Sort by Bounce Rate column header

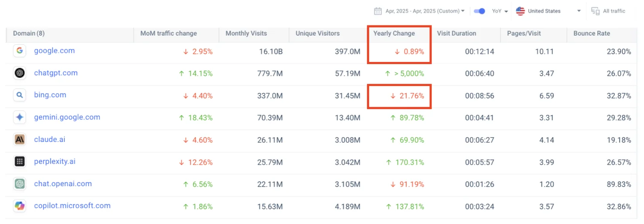pyautogui.click(x=591, y=34)
